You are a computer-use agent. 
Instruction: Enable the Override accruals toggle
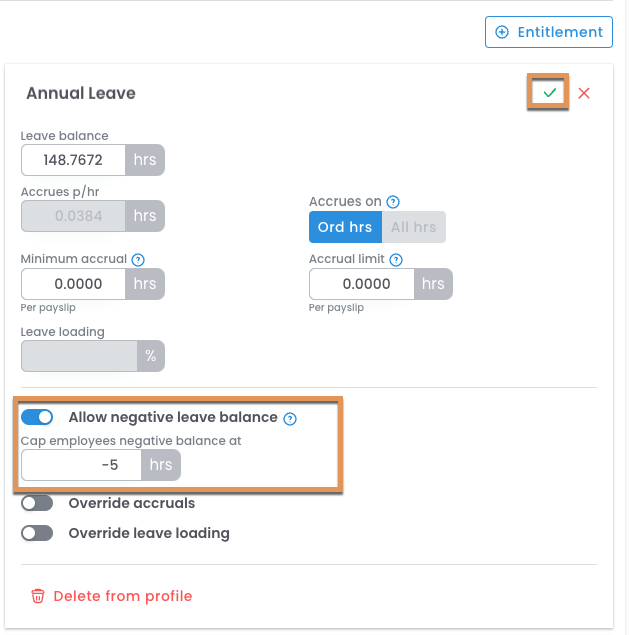pos(37,503)
